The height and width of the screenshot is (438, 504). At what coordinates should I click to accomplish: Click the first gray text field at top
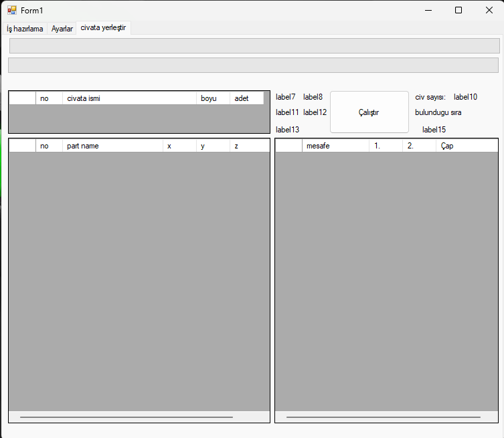(x=254, y=45)
